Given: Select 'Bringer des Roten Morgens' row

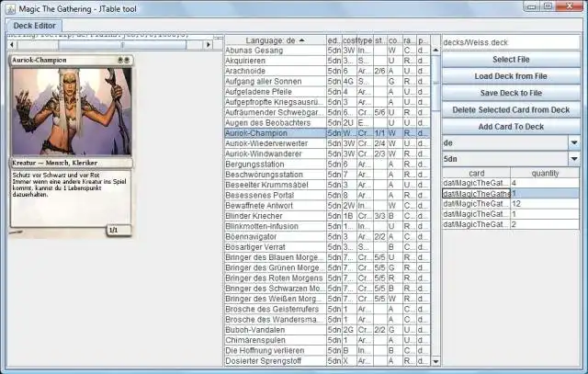Looking at the screenshot, I should point(327,278).
